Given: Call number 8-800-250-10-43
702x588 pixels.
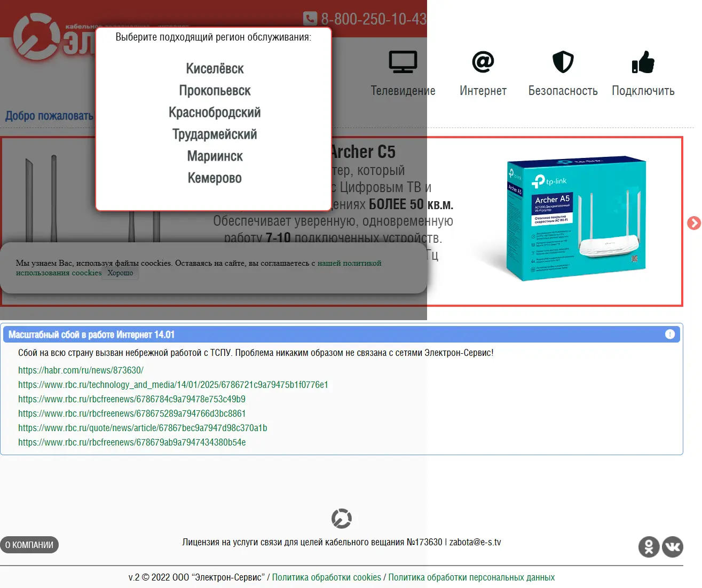Looking at the screenshot, I should pos(374,19).
